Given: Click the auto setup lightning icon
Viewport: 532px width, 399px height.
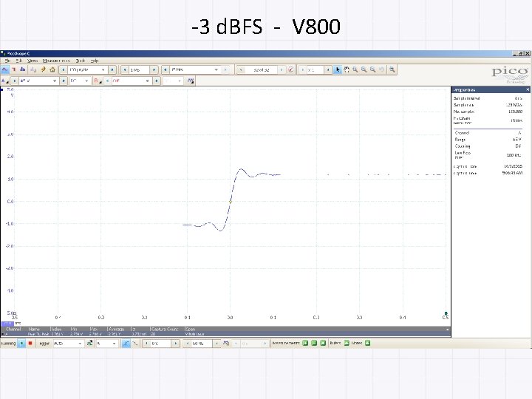Looking at the screenshot, I should [43, 69].
